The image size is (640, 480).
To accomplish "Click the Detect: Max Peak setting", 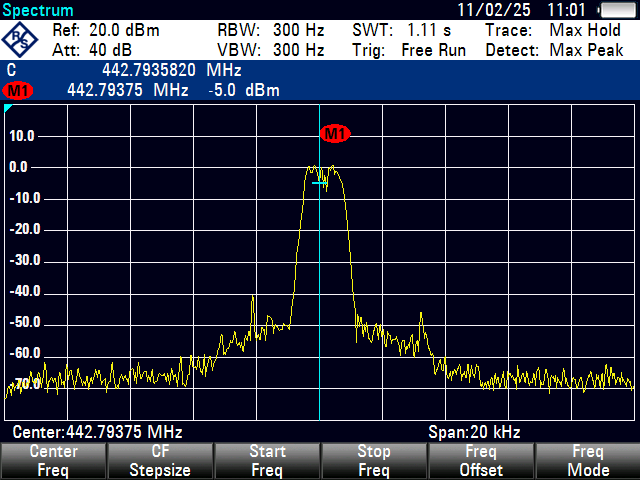I will [x=554, y=50].
